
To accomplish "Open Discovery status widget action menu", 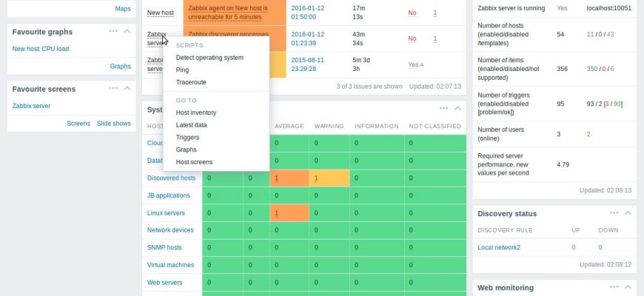I will [x=614, y=212].
